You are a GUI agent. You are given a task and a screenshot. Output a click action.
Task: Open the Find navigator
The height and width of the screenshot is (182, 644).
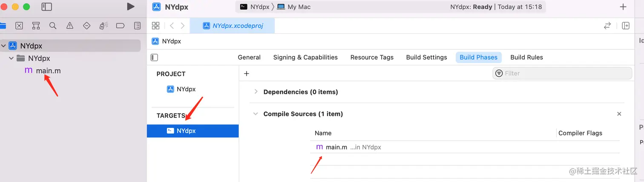click(53, 26)
